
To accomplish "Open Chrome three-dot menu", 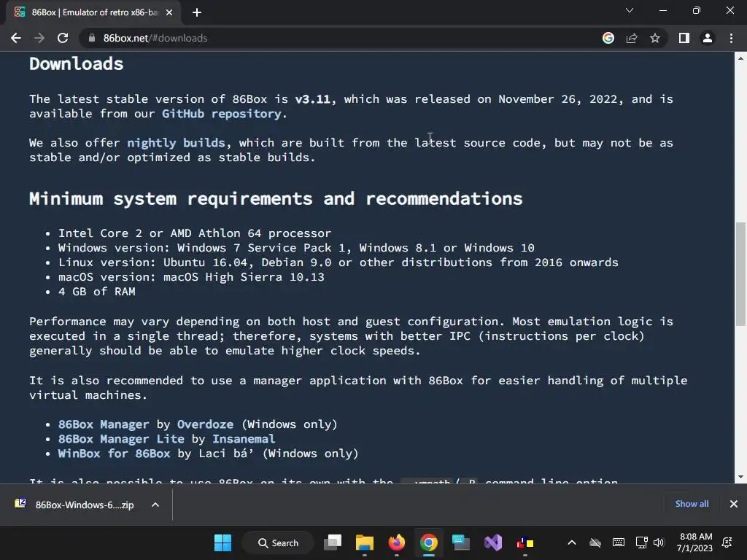I will tap(731, 38).
